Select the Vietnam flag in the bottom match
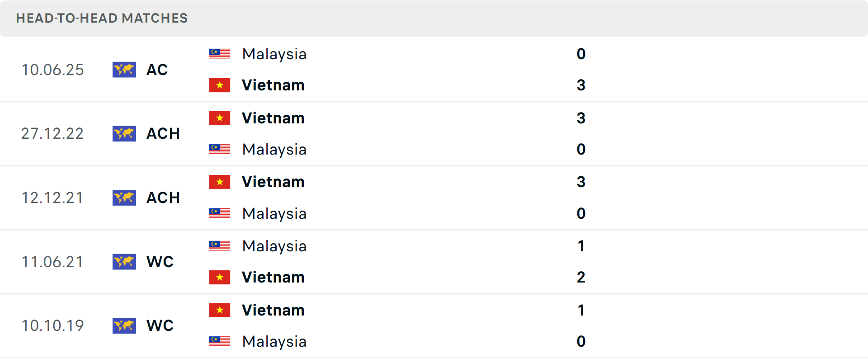The height and width of the screenshot is (358, 868). pos(220,310)
